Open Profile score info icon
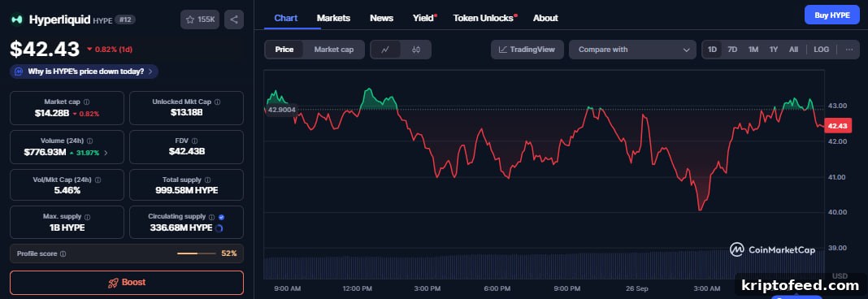This screenshot has height=299, width=868. click(63, 253)
